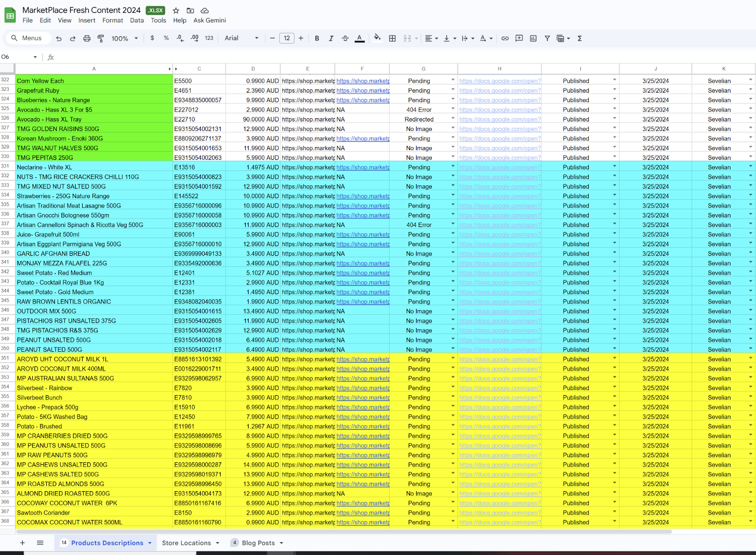Click the .XLSX file badge

(155, 10)
